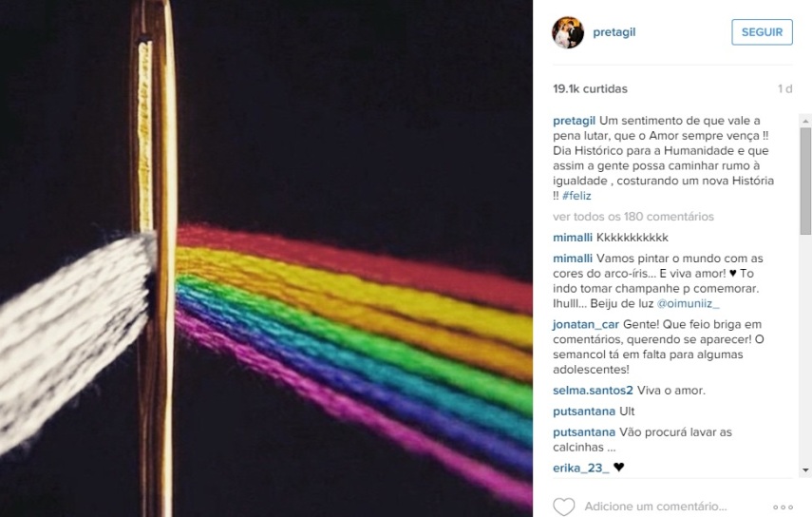The height and width of the screenshot is (517, 812).
Task: Click pretagil username in the caption
Action: [x=575, y=121]
